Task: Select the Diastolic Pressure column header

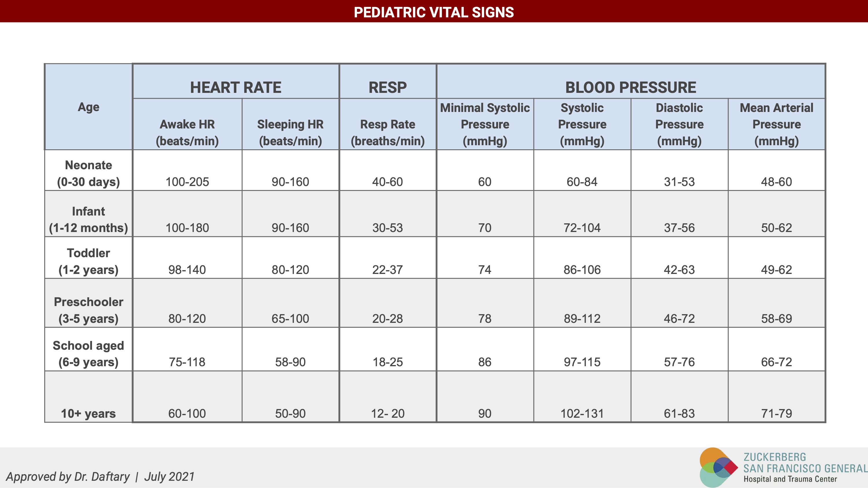Action: [x=679, y=124]
